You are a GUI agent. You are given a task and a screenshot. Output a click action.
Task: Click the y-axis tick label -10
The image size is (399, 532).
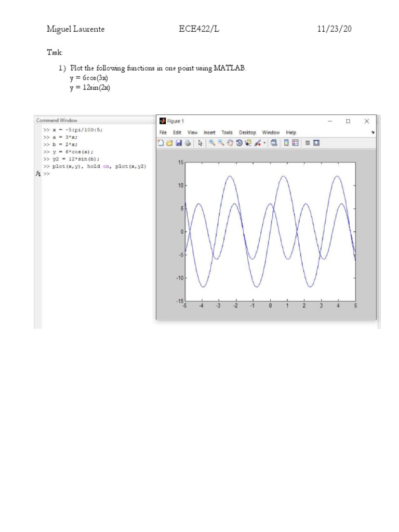click(x=179, y=278)
